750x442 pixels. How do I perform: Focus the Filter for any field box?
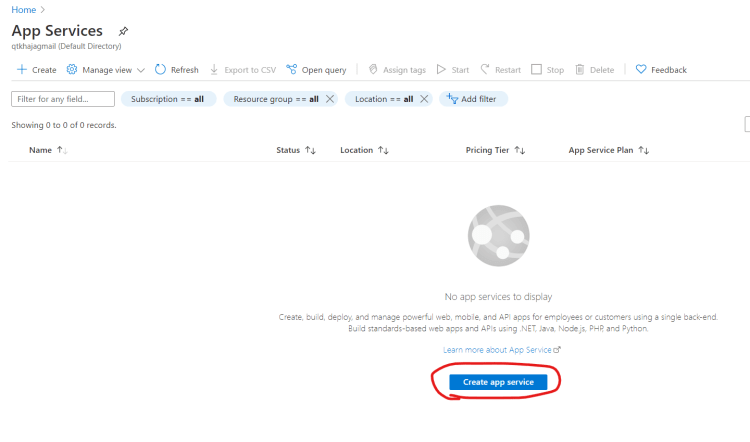click(63, 99)
